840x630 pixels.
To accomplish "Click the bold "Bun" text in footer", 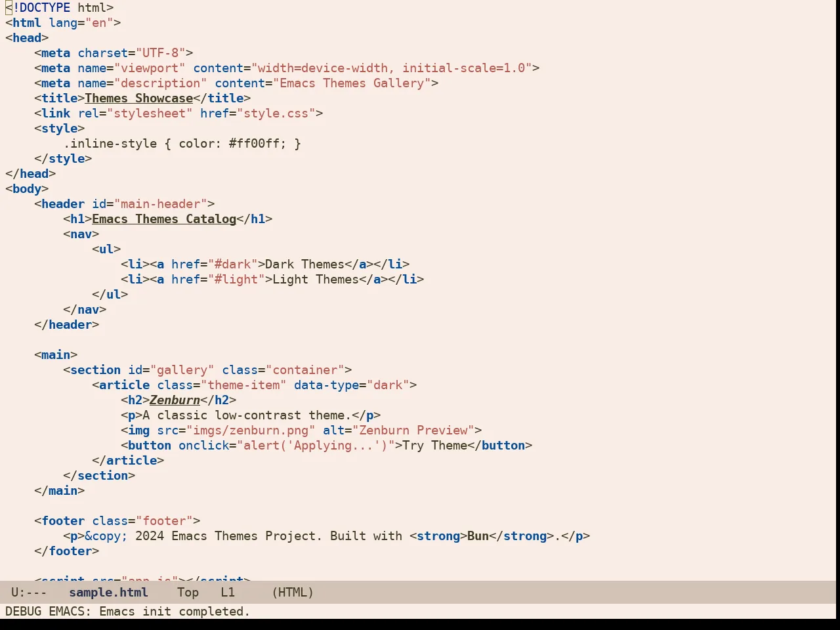I will pyautogui.click(x=478, y=536).
